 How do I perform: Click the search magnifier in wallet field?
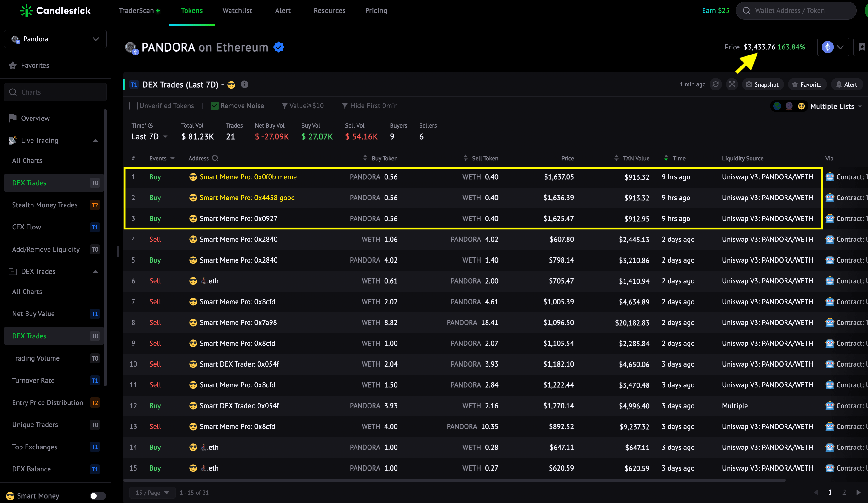tap(746, 11)
